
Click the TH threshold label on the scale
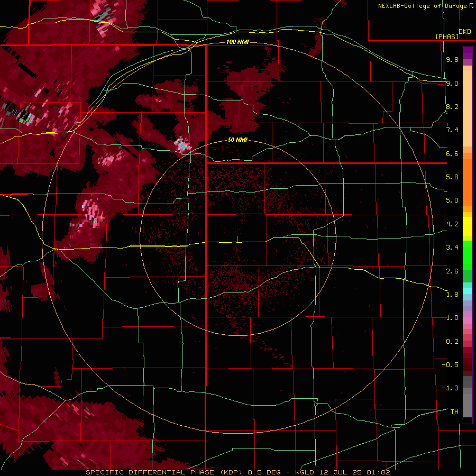coord(454,411)
